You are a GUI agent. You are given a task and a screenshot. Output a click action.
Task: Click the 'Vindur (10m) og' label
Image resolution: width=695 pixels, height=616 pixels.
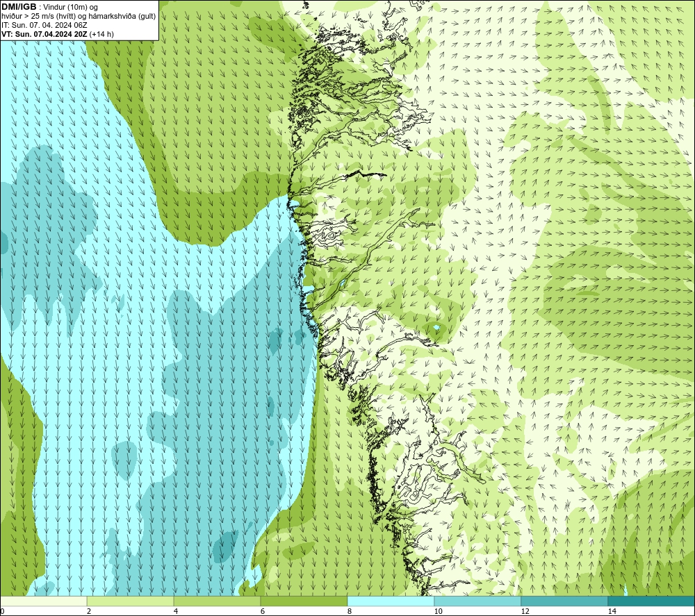click(70, 7)
